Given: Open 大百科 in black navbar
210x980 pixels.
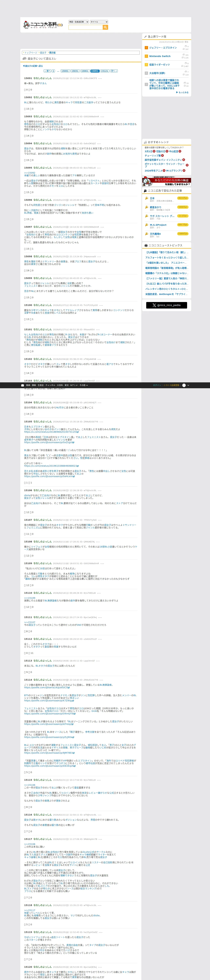Looking at the screenshot, I should click(x=60, y=385).
